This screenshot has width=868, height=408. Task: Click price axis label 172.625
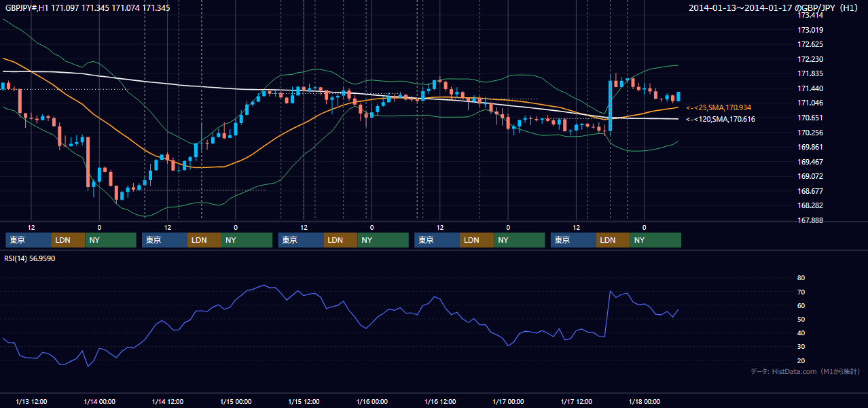[x=810, y=44]
